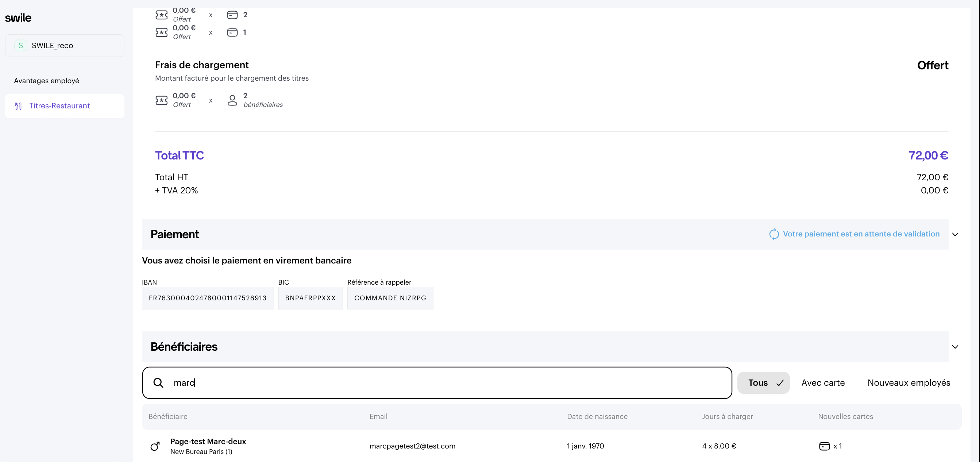
Task: Click the beneficiaries person icon in Frais de chargement
Action: [x=232, y=100]
